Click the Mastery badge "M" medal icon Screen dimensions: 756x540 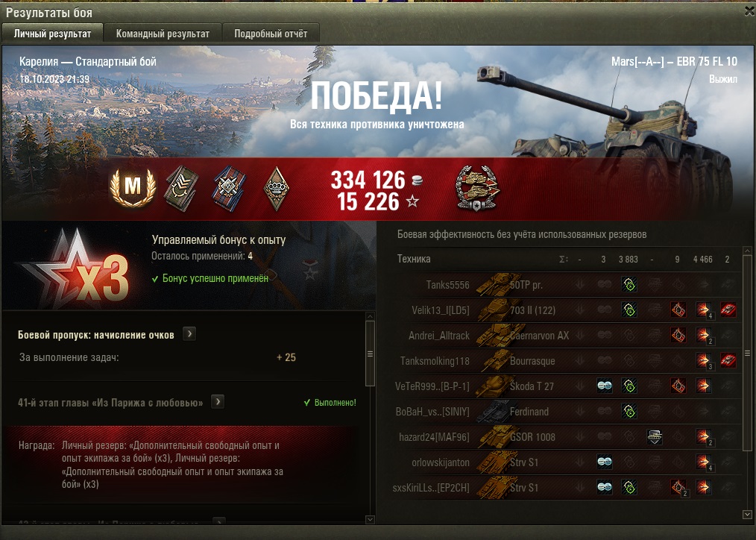(133, 186)
